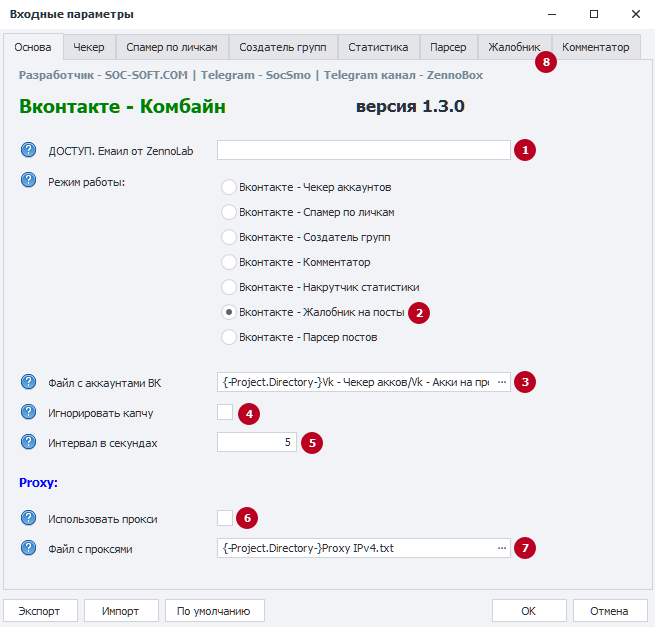This screenshot has width=655, height=627.
Task: Reset settings with По умолчанию button
Action: 215,611
